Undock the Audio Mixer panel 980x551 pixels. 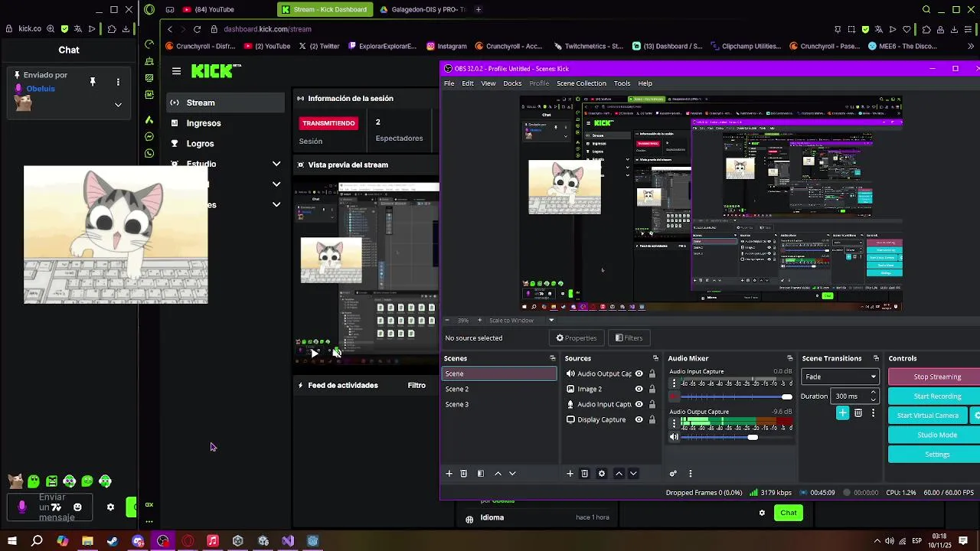[x=790, y=358]
